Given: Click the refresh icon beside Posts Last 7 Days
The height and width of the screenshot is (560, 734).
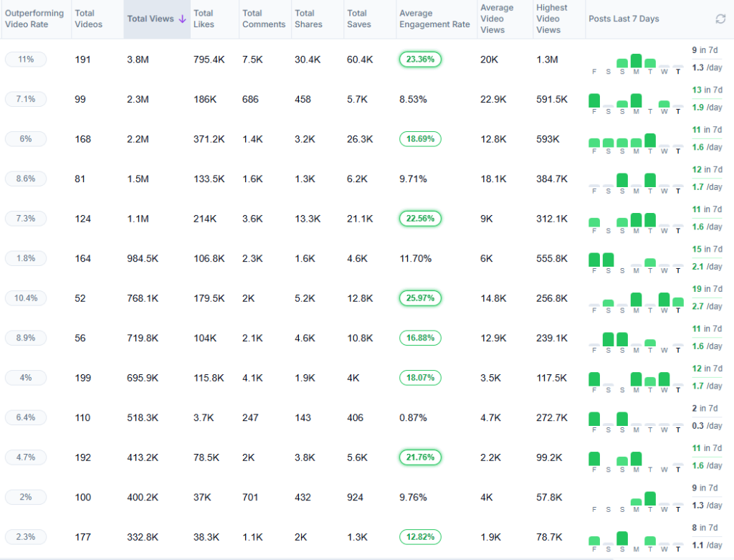Looking at the screenshot, I should point(720,19).
